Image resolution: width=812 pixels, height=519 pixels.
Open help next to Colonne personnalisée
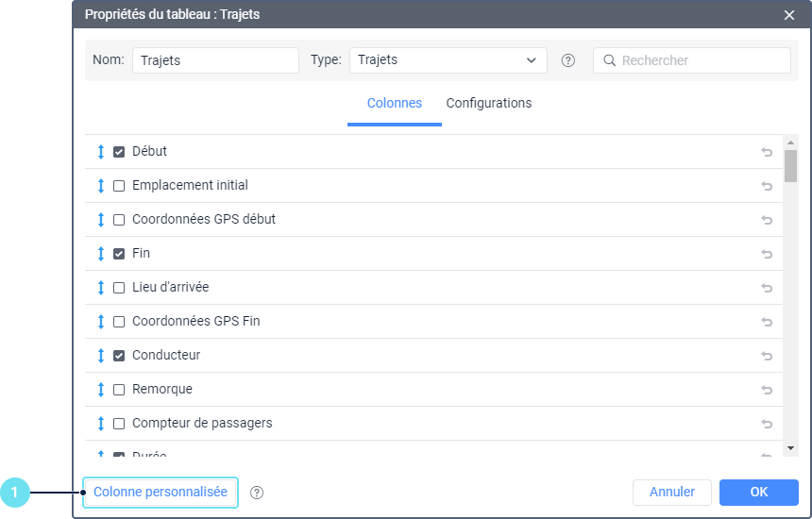pos(257,493)
